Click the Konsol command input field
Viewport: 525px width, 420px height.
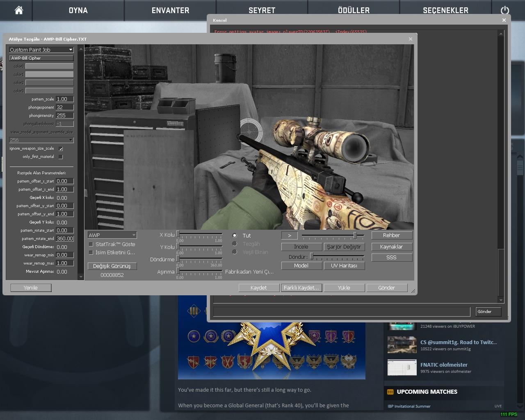[x=342, y=312]
